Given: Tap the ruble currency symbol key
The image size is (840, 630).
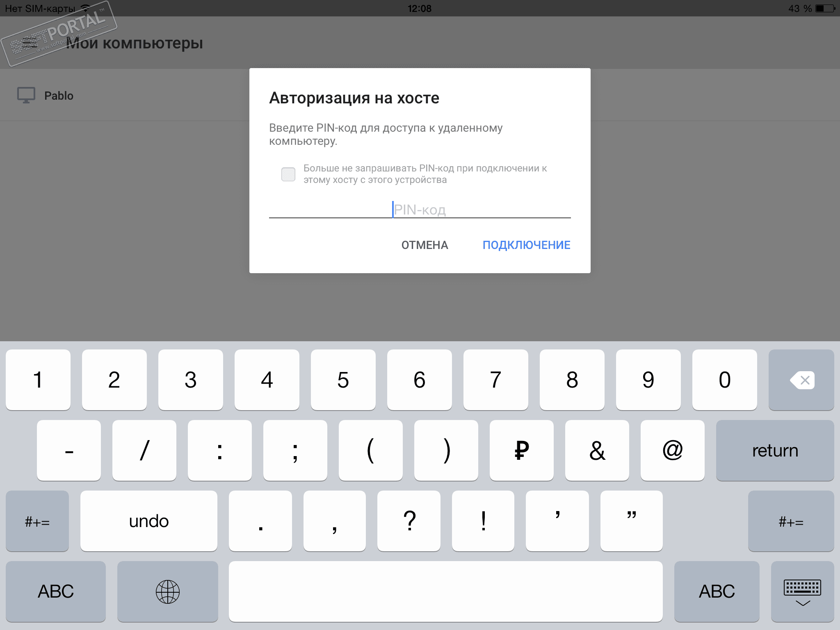Looking at the screenshot, I should (521, 450).
